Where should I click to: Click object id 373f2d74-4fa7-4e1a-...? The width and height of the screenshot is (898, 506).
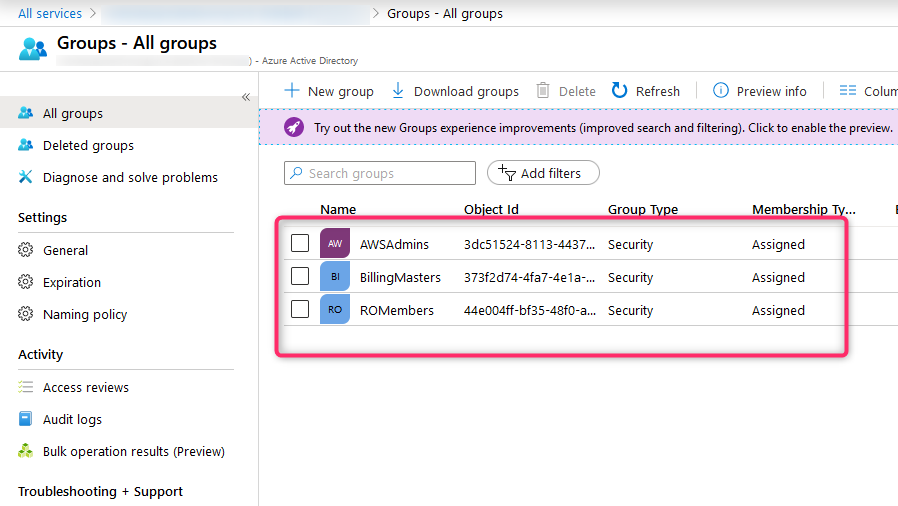(529, 278)
